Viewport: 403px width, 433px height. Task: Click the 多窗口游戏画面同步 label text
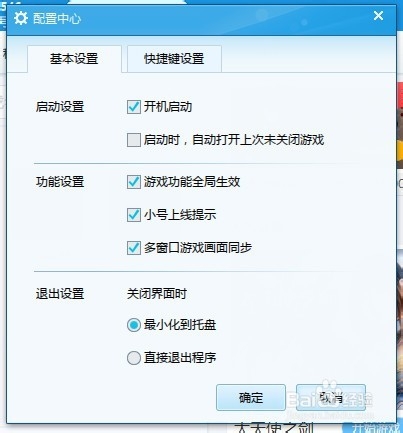click(x=198, y=248)
